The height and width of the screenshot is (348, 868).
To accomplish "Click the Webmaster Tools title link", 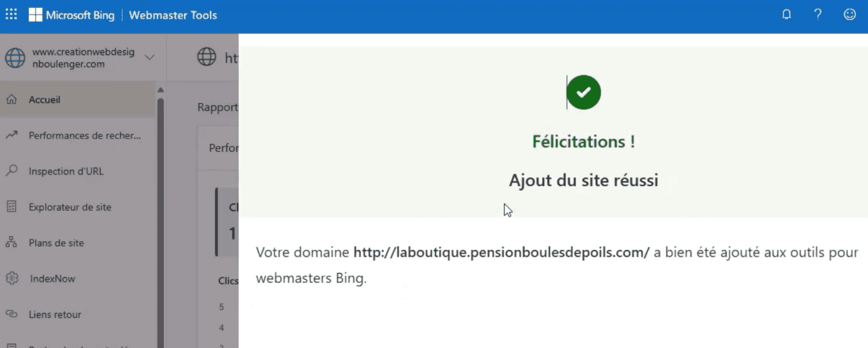I will pos(173,15).
